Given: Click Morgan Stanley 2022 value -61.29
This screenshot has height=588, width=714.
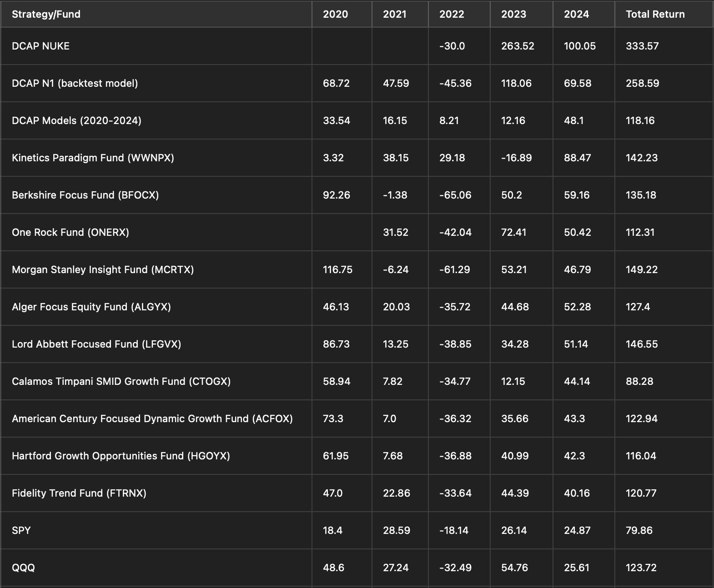Looking at the screenshot, I should (455, 269).
